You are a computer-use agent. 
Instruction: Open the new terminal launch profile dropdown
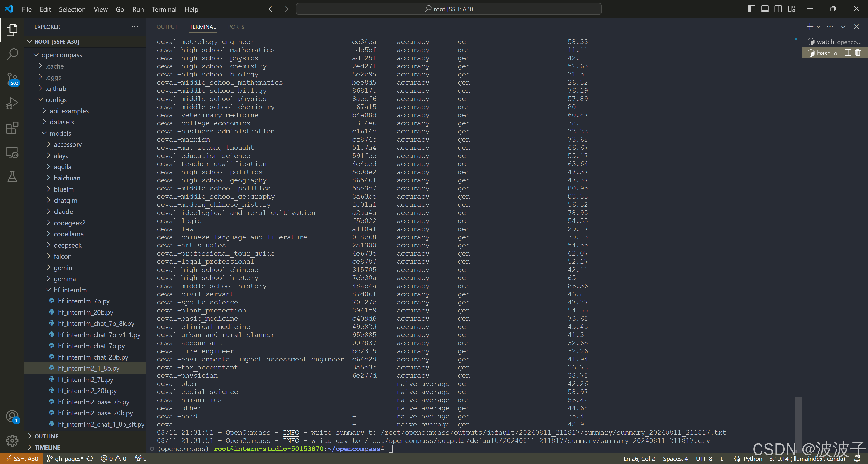(818, 27)
